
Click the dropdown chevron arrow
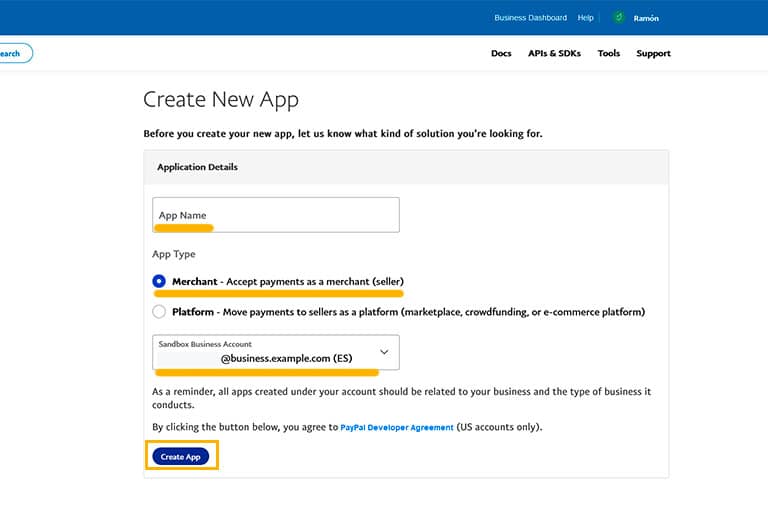[384, 352]
